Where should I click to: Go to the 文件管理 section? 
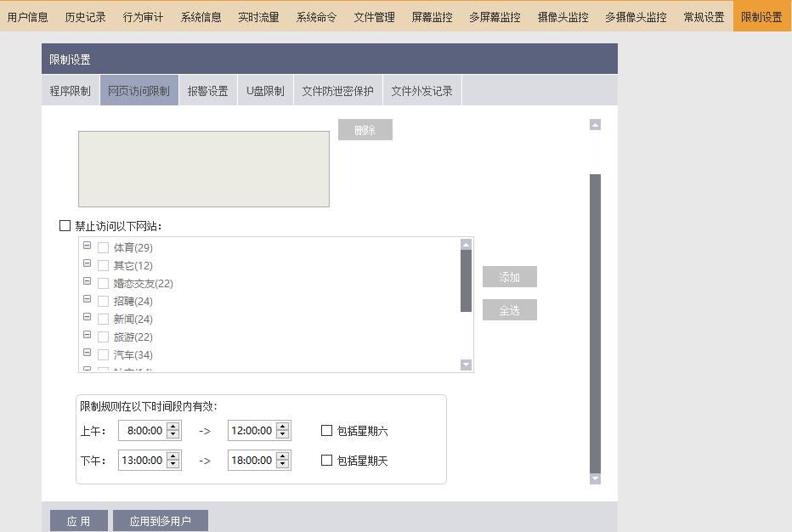[x=373, y=15]
